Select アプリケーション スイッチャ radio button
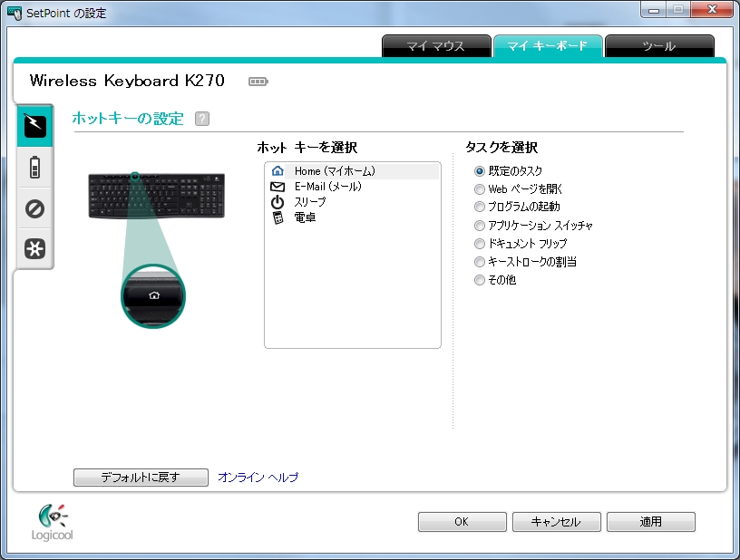The image size is (740, 560). click(480, 226)
